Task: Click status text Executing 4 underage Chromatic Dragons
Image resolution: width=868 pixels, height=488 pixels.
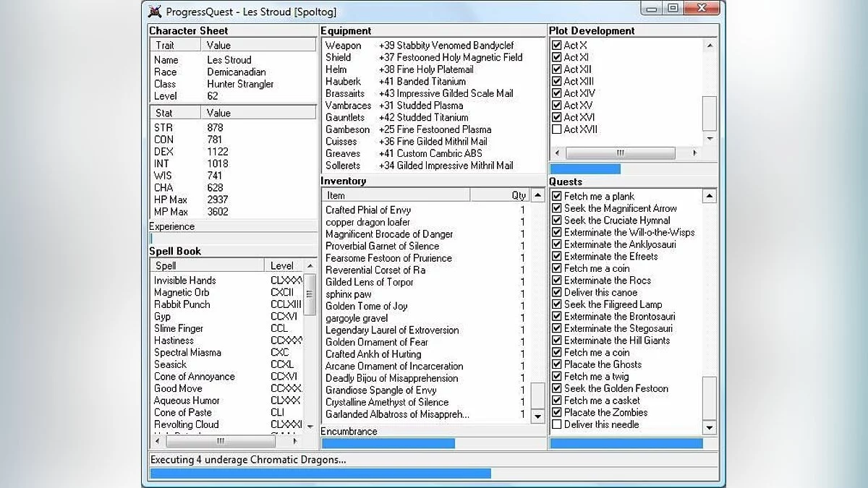Action: click(248, 460)
